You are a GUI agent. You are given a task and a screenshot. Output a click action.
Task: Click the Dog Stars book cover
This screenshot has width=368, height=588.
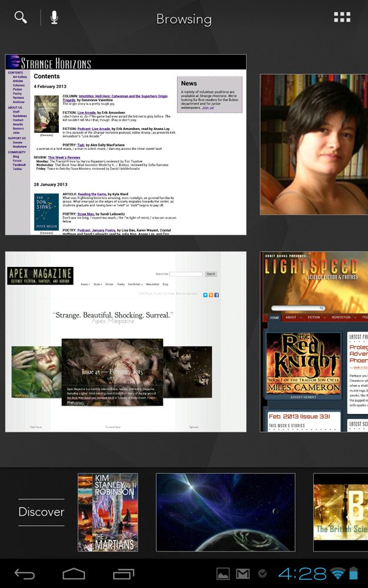pyautogui.click(x=47, y=212)
